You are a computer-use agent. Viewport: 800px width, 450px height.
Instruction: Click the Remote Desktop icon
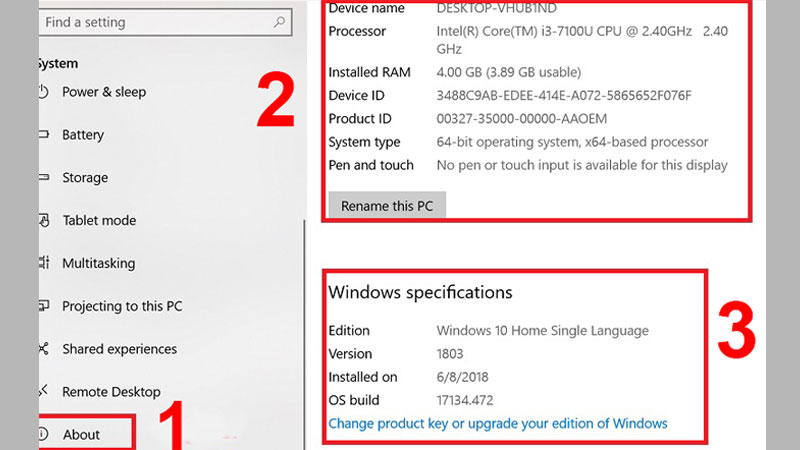(43, 392)
